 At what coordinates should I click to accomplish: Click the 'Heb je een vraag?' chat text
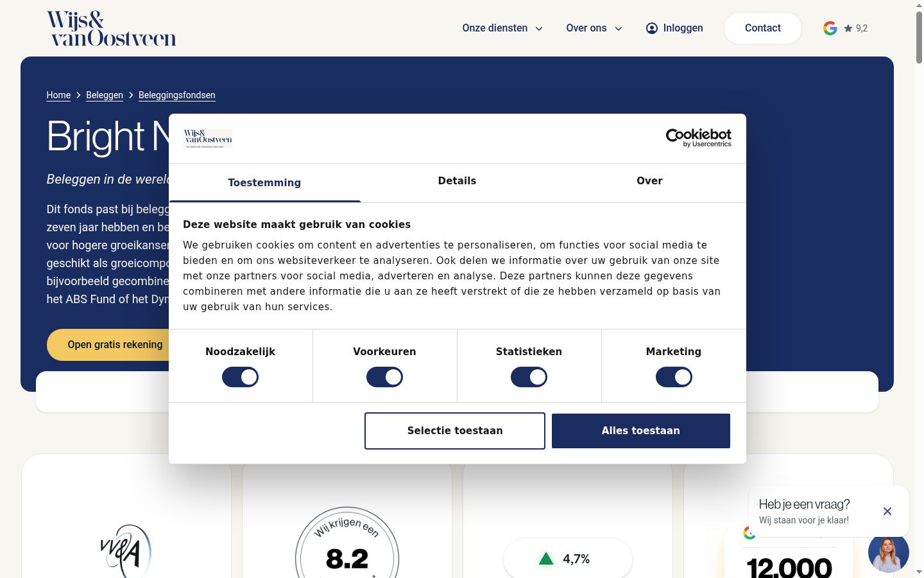click(x=805, y=504)
